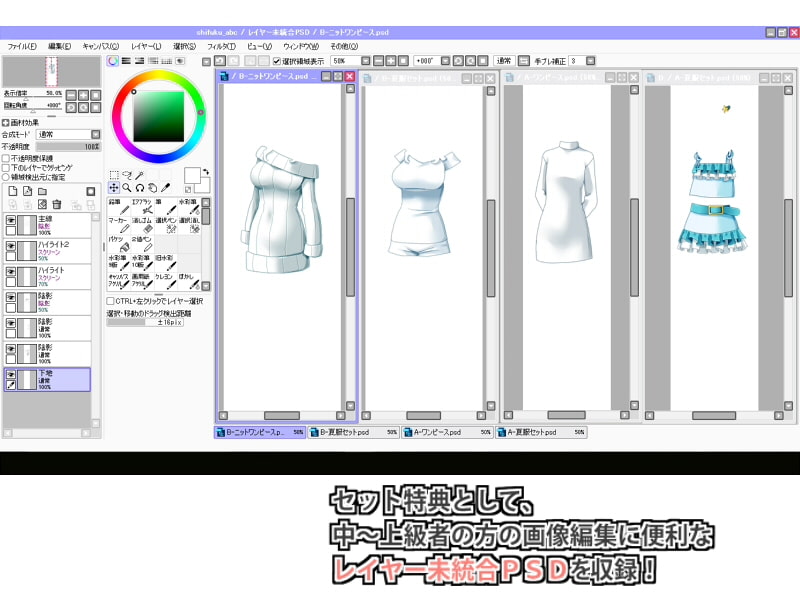This screenshot has height=600, width=800.
Task: Pick the 消しゴム eraser tool
Action: click(x=142, y=225)
